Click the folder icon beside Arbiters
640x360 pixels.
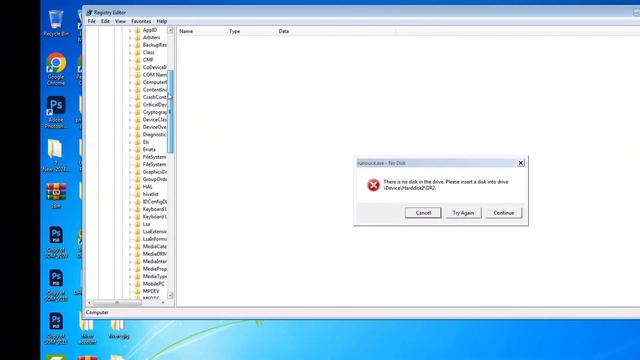138,38
